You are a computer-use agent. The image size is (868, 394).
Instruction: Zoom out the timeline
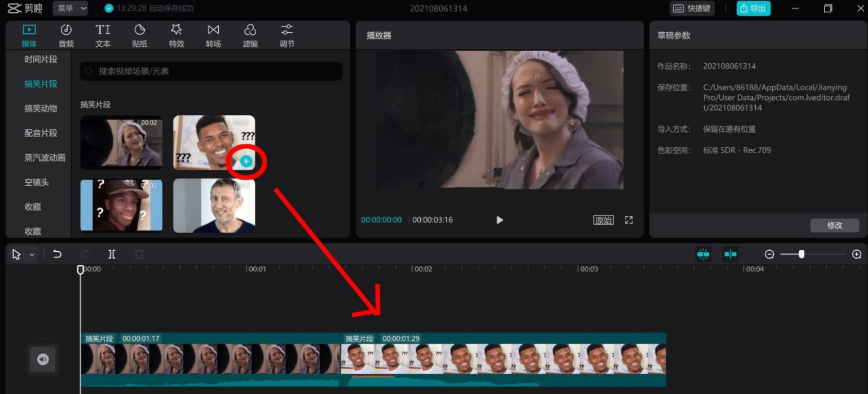point(769,254)
